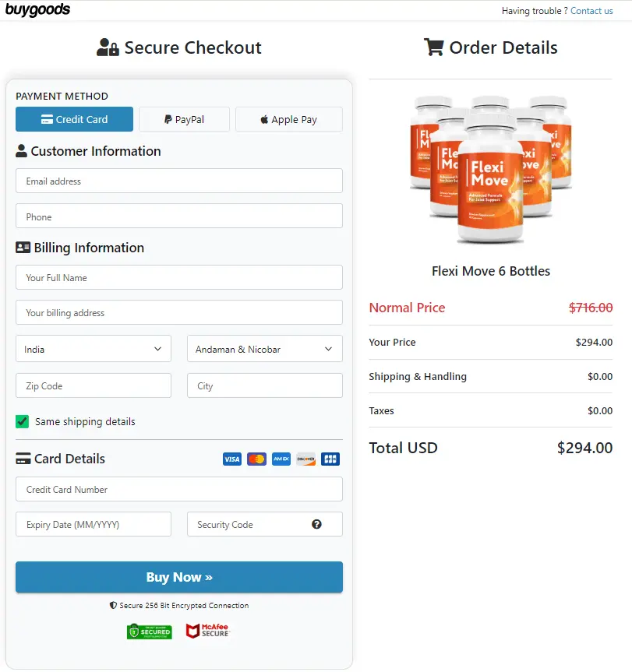Open the country dropdown showing India
632x672 pixels.
[x=93, y=348]
